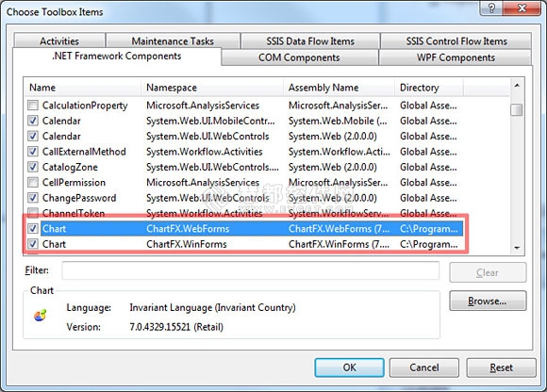Click the list scrollbar up arrow
The image size is (547, 392).
(517, 86)
